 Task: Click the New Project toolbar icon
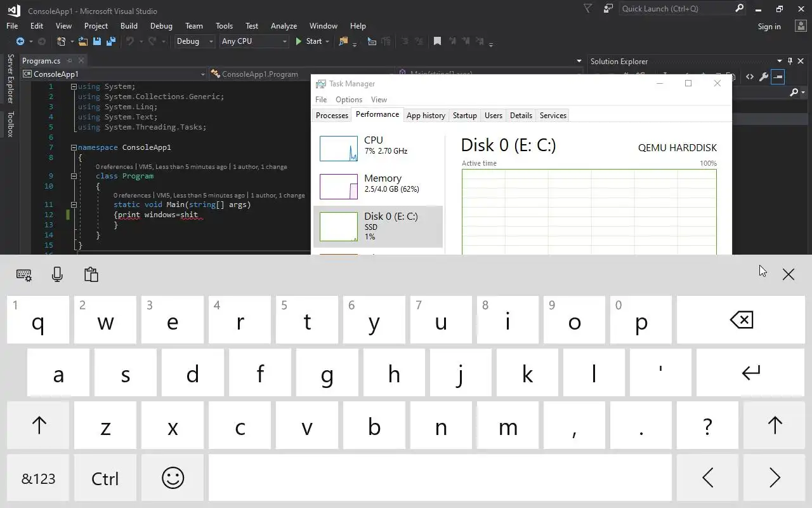tap(62, 41)
